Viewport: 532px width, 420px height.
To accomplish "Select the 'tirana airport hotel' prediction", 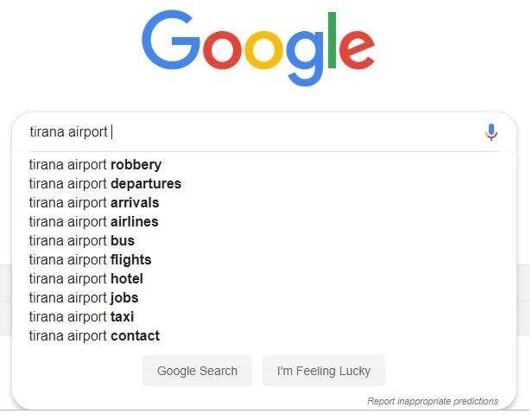I will click(x=85, y=278).
